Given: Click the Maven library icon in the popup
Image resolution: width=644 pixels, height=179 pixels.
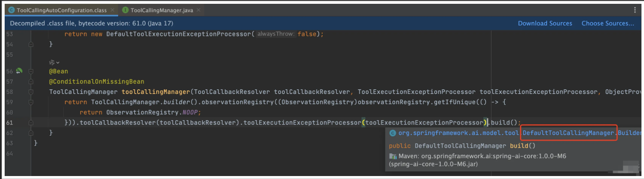Looking at the screenshot, I should click(x=392, y=156).
